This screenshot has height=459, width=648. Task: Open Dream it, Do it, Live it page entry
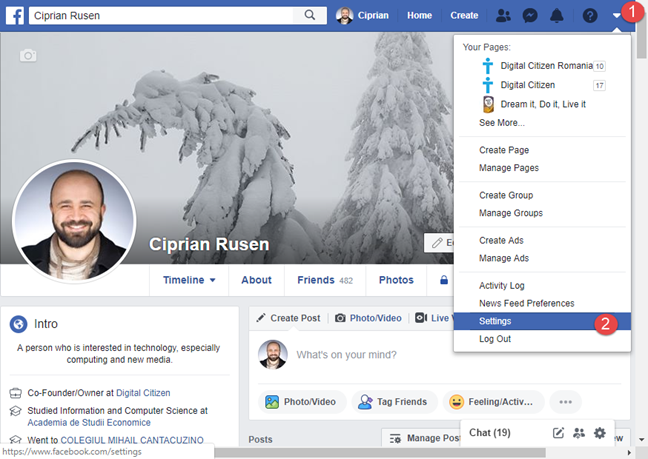coord(542,104)
